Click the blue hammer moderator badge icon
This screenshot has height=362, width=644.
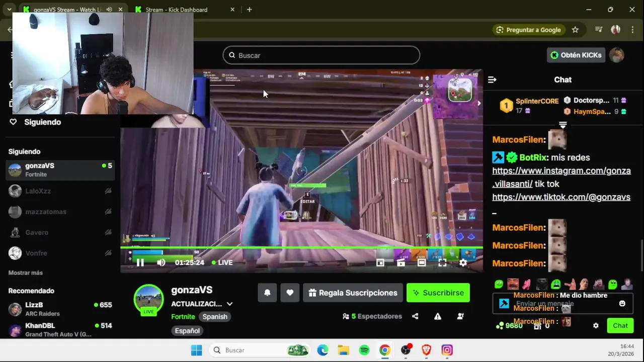tap(504, 304)
